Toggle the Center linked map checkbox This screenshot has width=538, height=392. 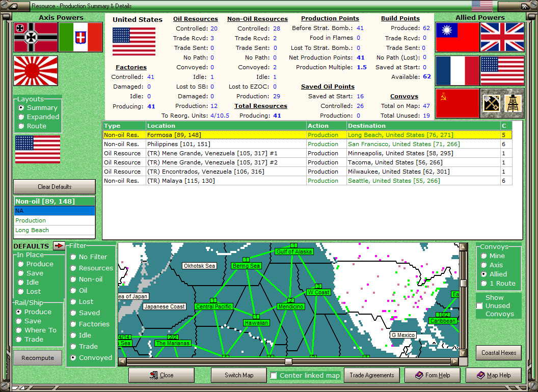click(x=274, y=376)
